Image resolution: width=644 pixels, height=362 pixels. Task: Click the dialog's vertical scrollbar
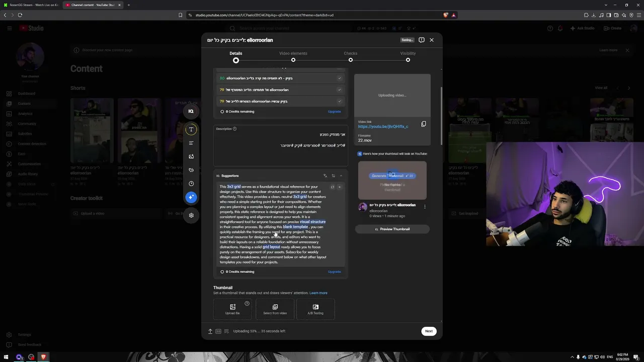[441, 116]
